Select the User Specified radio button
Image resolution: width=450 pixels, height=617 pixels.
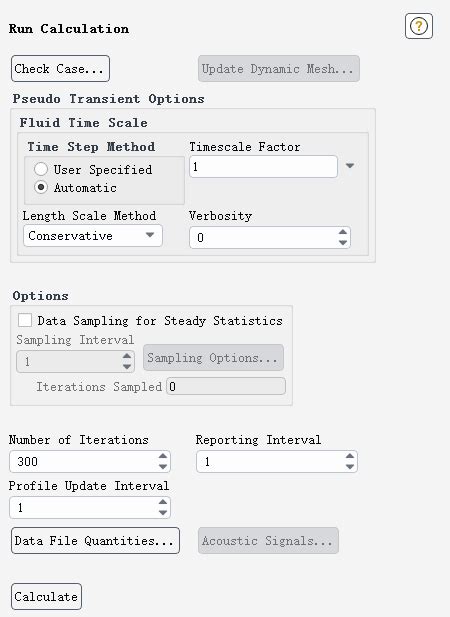pos(41,169)
